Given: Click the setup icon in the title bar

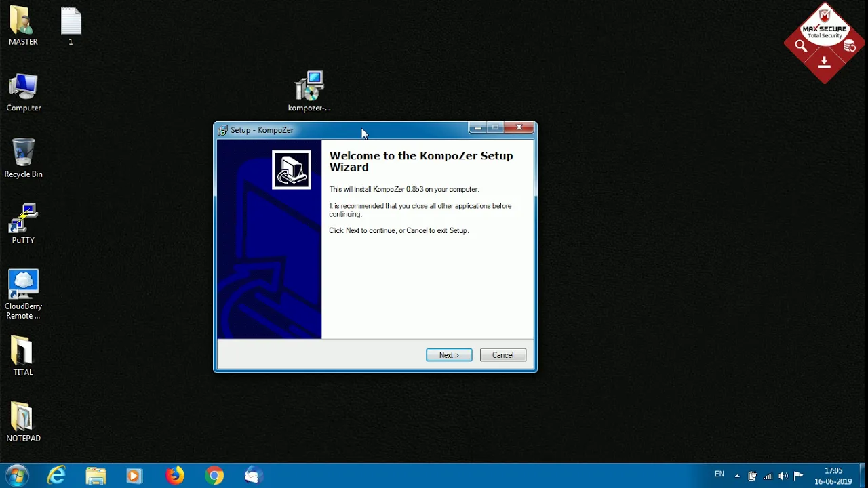Looking at the screenshot, I should tap(222, 130).
